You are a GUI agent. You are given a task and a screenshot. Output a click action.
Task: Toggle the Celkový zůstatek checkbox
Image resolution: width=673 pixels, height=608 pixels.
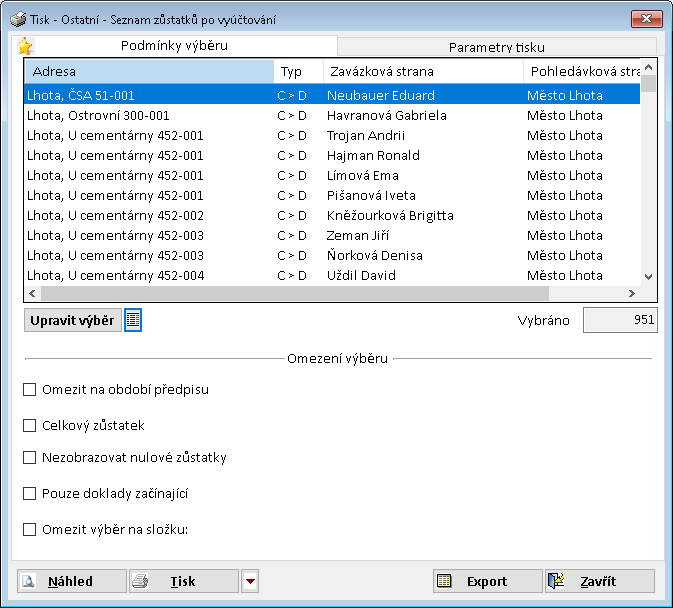[30, 425]
